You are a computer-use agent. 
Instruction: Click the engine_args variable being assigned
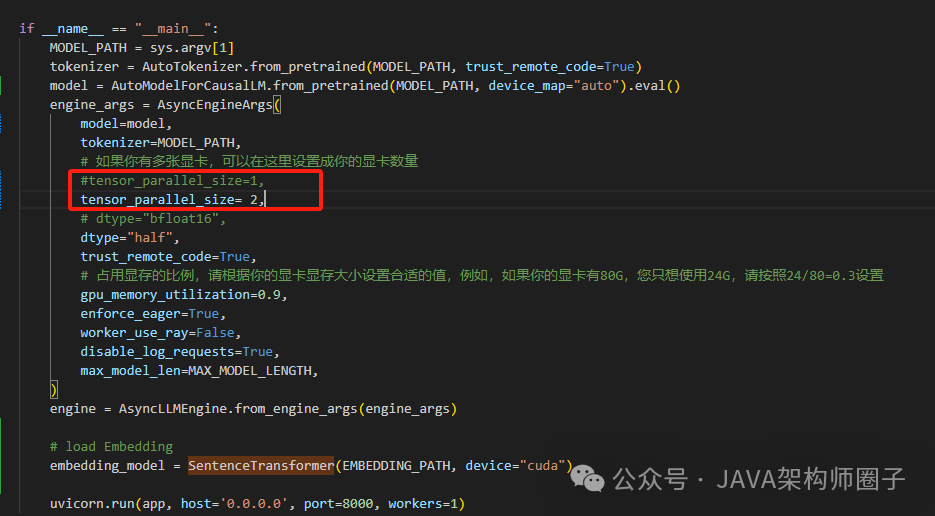92,105
